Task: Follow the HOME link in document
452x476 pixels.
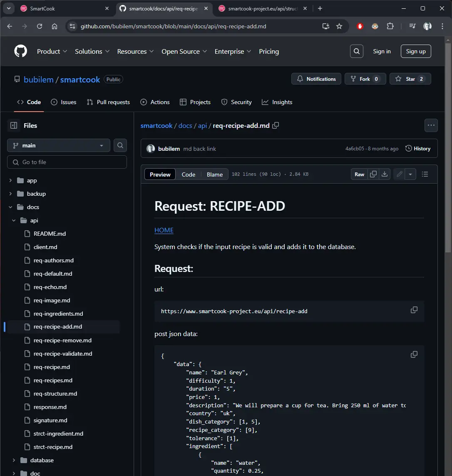Action: pos(164,230)
